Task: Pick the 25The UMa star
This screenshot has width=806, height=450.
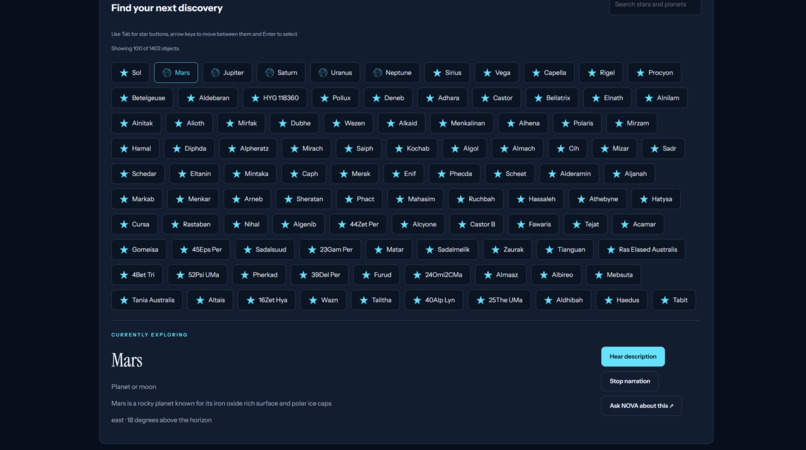Action: (x=499, y=300)
